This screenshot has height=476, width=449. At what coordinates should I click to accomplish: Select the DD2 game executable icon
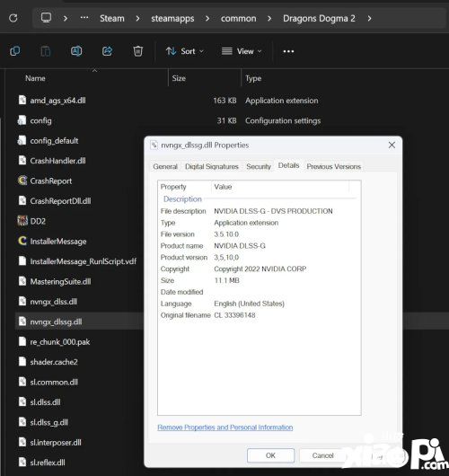point(22,221)
